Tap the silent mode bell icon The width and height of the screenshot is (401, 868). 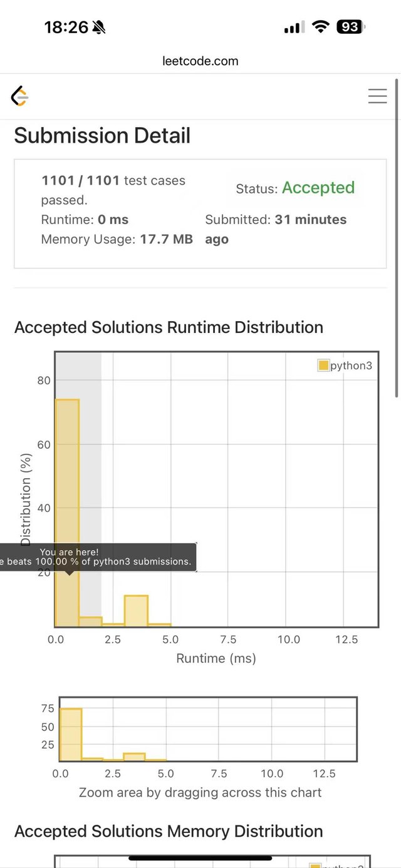pyautogui.click(x=99, y=27)
